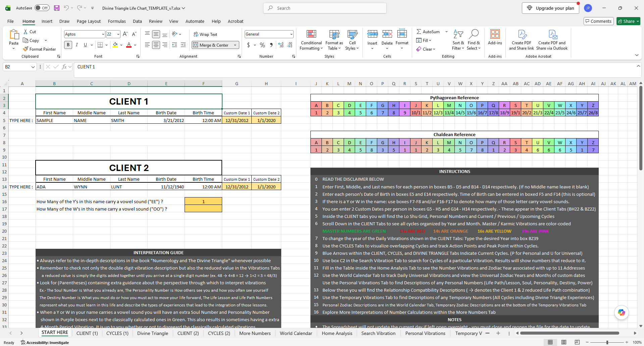Toggle Merge & Center for selection
This screenshot has height=346, width=644.
[x=211, y=45]
